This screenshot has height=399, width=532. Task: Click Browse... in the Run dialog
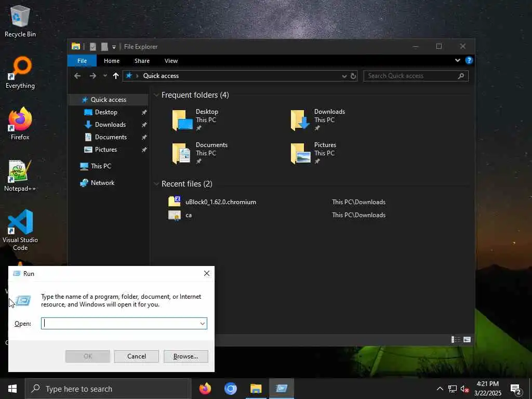point(185,356)
